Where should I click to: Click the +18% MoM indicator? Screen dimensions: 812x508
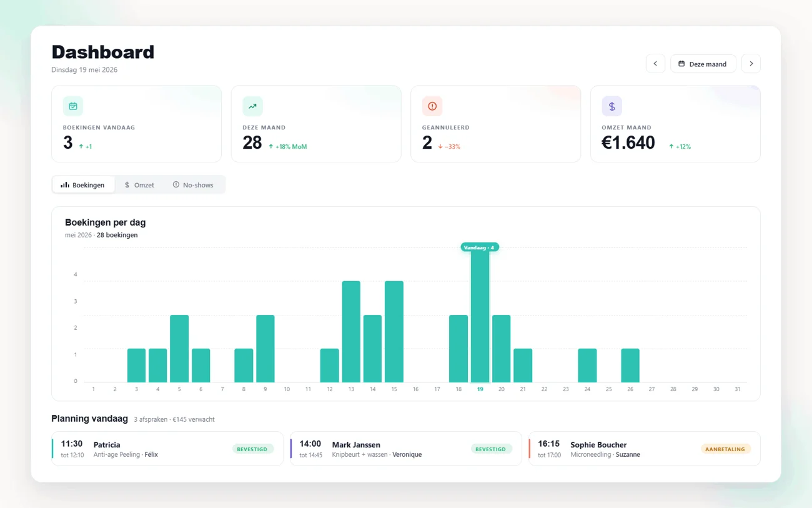(x=288, y=147)
